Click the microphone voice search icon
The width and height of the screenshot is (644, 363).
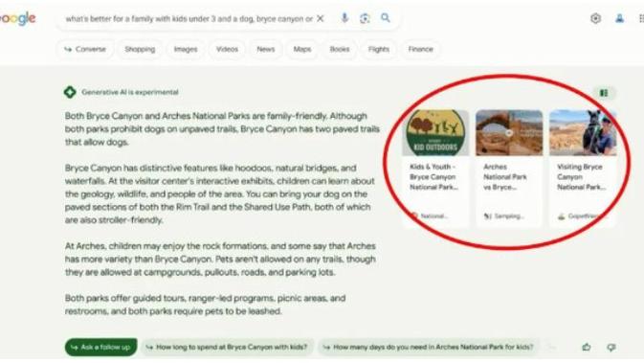click(x=344, y=18)
